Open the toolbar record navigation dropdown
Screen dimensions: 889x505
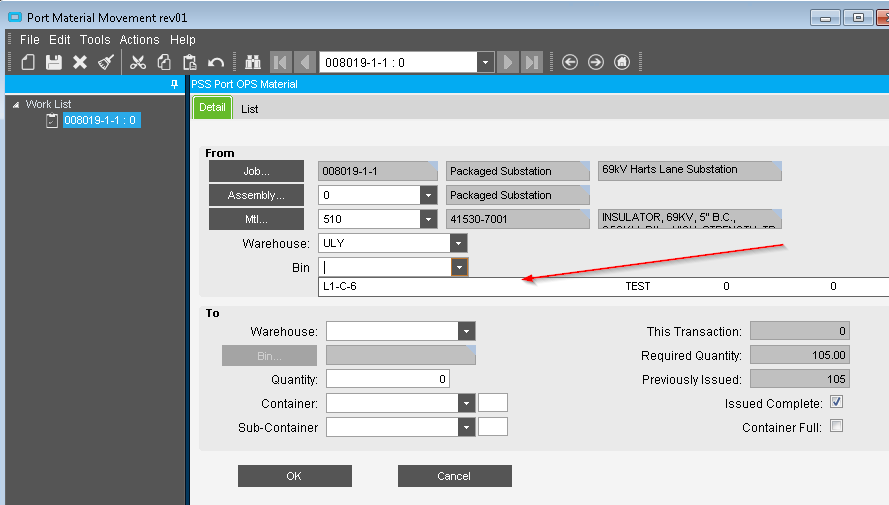tap(485, 62)
